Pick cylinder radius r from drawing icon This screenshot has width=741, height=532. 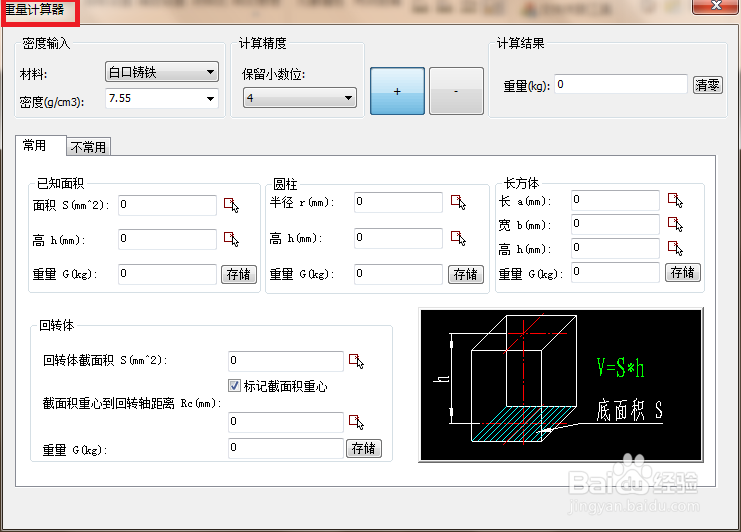pyautogui.click(x=458, y=202)
